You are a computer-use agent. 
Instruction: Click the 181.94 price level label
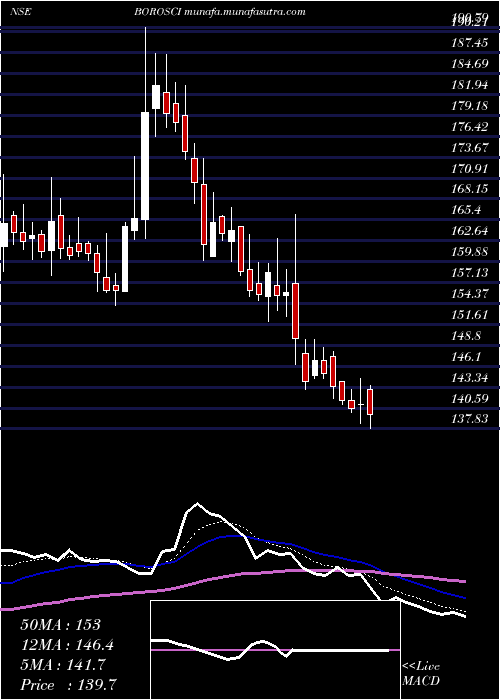click(470, 84)
